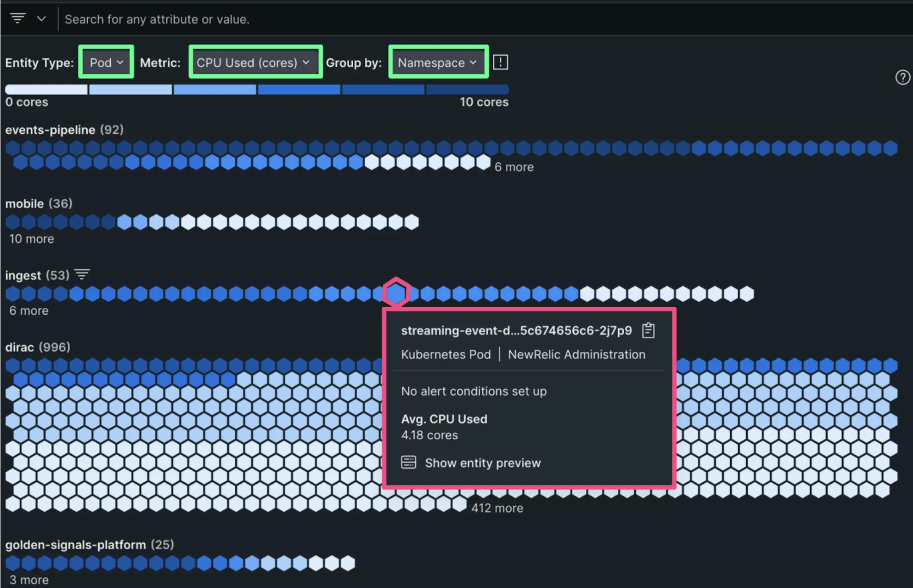The width and height of the screenshot is (913, 588).
Task: Open the filter funnel icon
Action: click(x=18, y=18)
